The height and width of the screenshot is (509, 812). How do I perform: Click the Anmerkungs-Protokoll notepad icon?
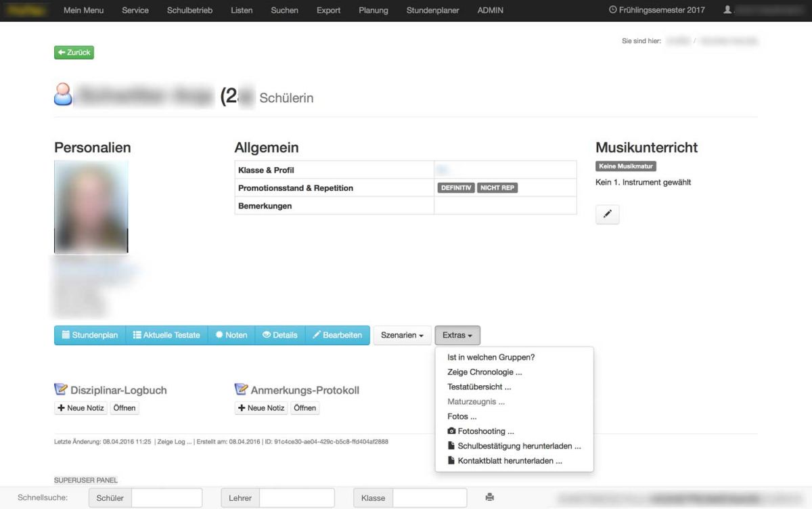[x=241, y=390]
